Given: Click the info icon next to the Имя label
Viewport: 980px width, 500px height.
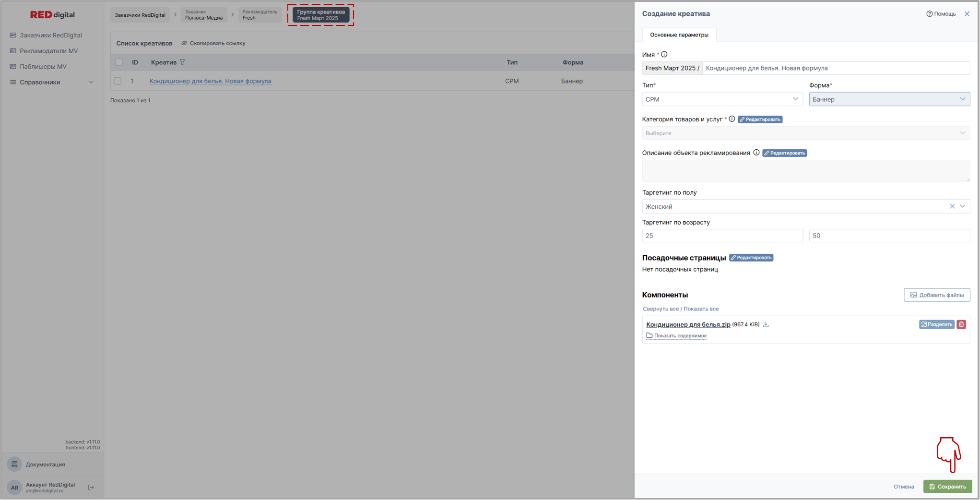Looking at the screenshot, I should [x=664, y=55].
